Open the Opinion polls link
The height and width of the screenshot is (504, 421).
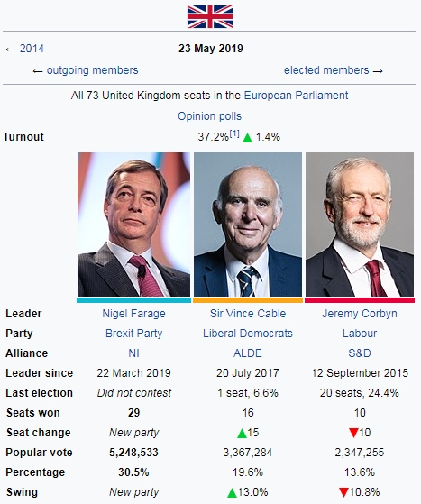[x=209, y=116]
